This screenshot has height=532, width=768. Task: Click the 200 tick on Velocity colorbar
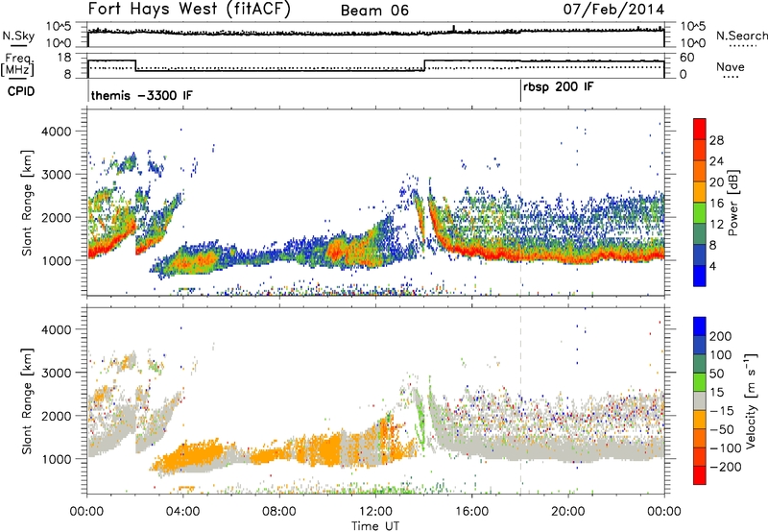pos(721,336)
